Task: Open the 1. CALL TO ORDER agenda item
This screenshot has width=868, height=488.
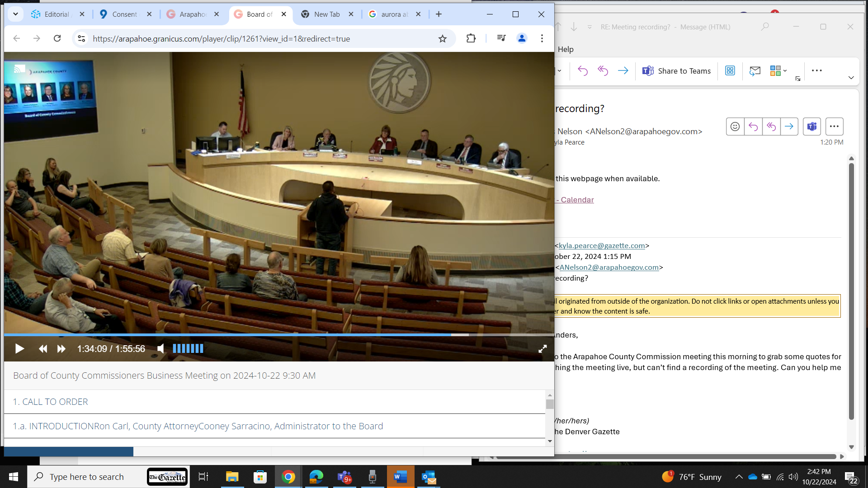Action: pyautogui.click(x=50, y=402)
